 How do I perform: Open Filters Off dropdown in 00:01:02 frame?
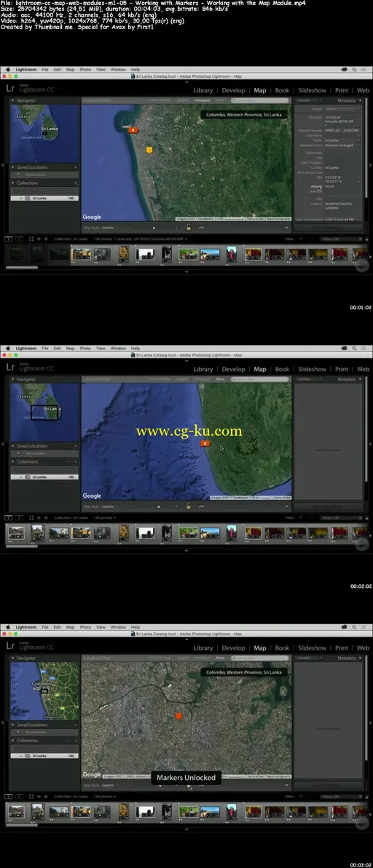tap(342, 239)
